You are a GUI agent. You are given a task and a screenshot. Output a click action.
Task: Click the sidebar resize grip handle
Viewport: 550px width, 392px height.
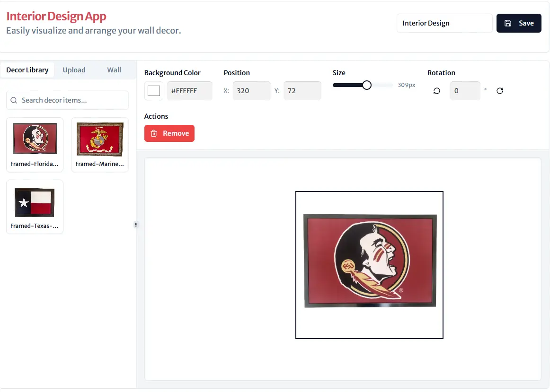(136, 225)
